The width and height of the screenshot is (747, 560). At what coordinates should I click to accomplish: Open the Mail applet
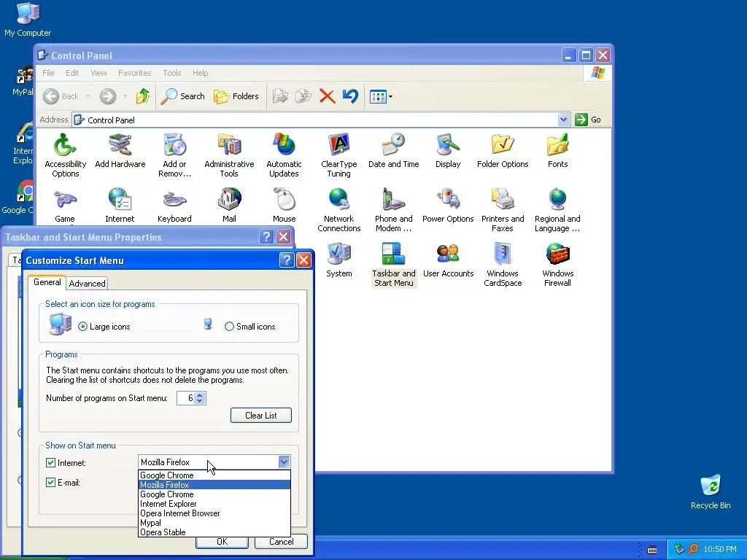click(229, 206)
